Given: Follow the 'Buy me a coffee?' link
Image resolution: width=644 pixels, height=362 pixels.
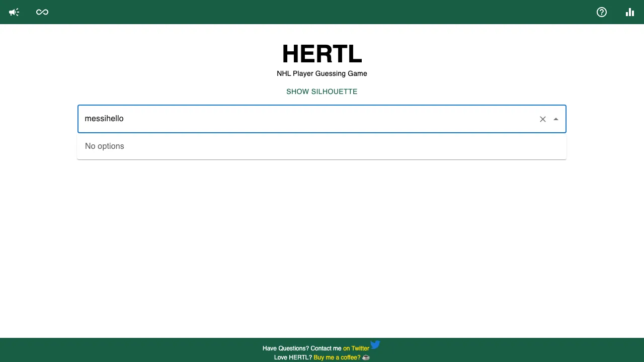Looking at the screenshot, I should pos(337,357).
